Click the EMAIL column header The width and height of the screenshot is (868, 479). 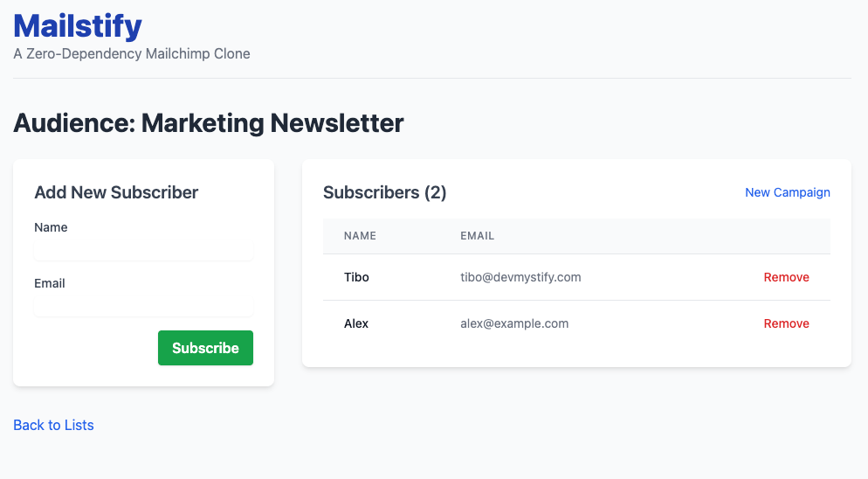477,236
